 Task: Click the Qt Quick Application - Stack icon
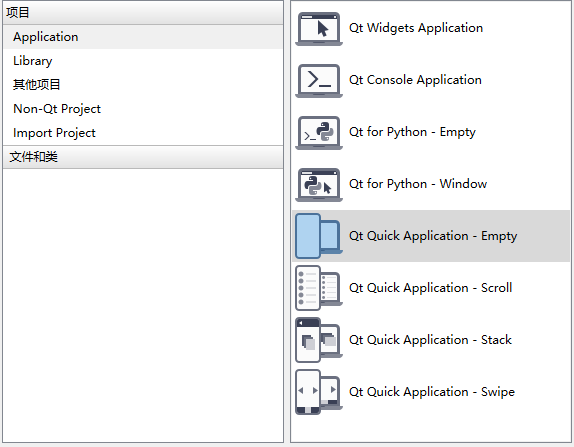pyautogui.click(x=319, y=340)
